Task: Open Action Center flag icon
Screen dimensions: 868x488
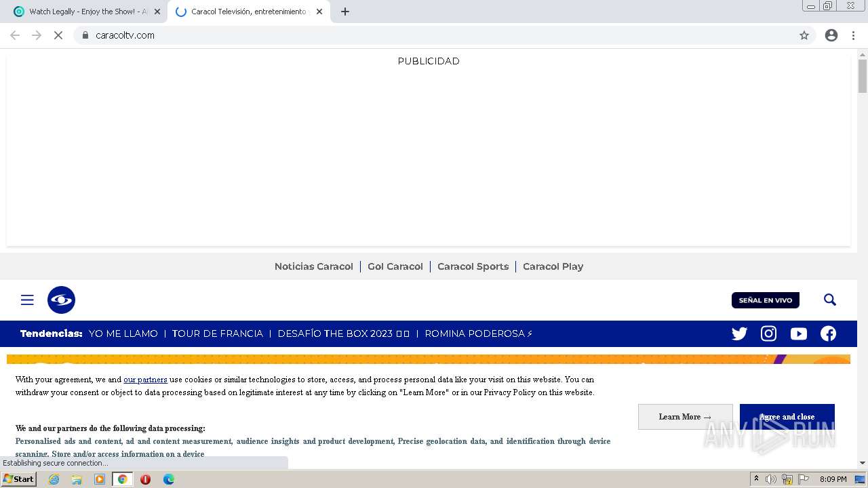Action: 804,479
